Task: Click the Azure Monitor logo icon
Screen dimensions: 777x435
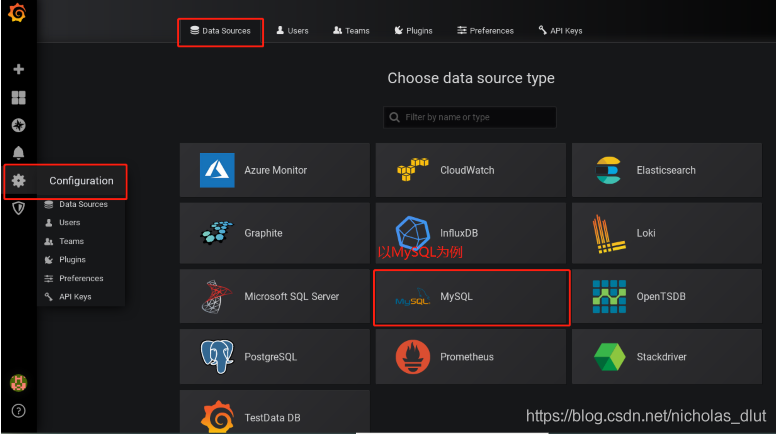Action: click(x=217, y=170)
